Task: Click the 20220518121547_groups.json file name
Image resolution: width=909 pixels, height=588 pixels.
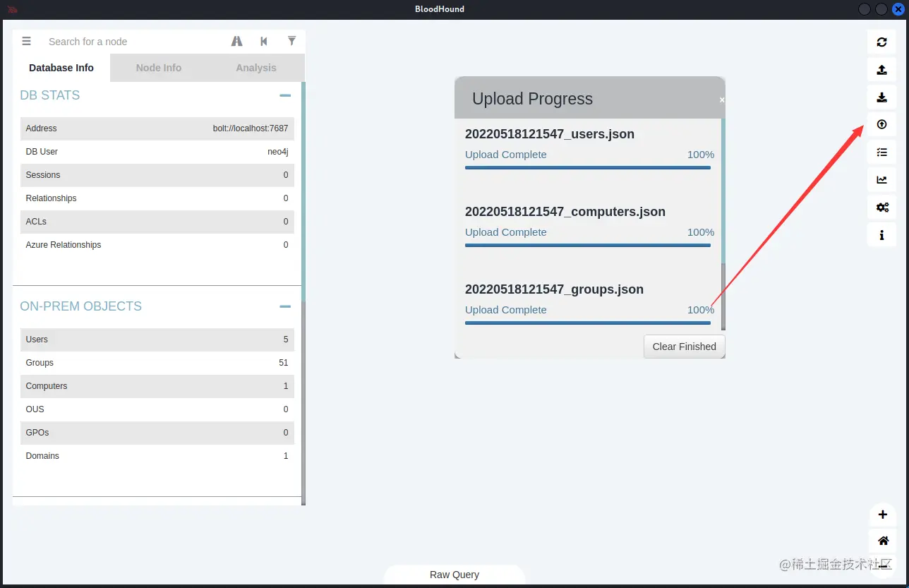Action: 554,289
